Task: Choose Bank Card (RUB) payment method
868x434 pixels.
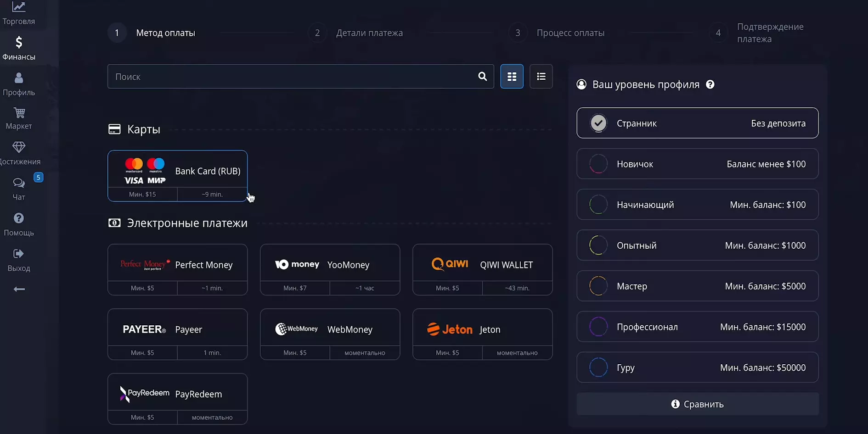Action: point(178,176)
